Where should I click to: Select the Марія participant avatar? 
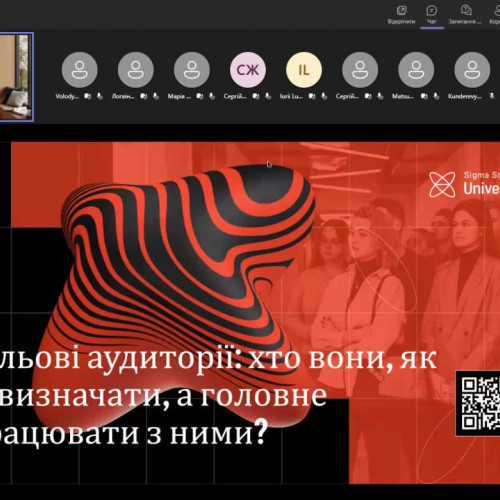pos(192,70)
